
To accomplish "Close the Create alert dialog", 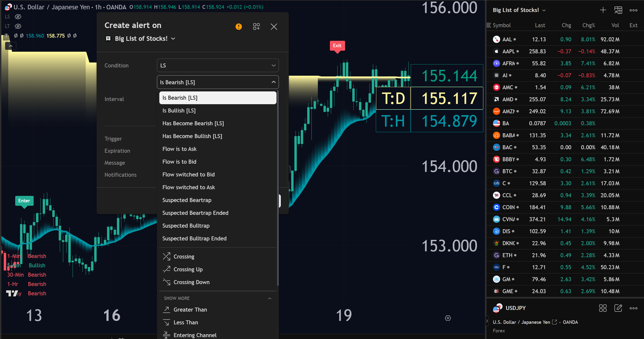I will point(274,27).
